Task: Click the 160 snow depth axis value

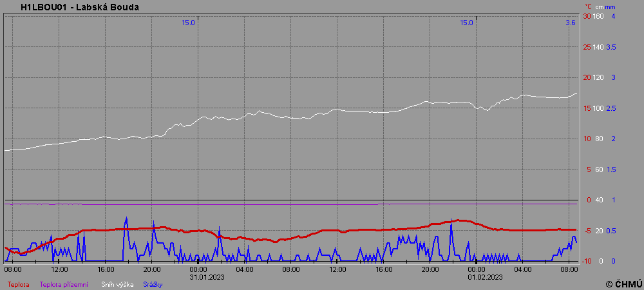Action: coord(598,16)
